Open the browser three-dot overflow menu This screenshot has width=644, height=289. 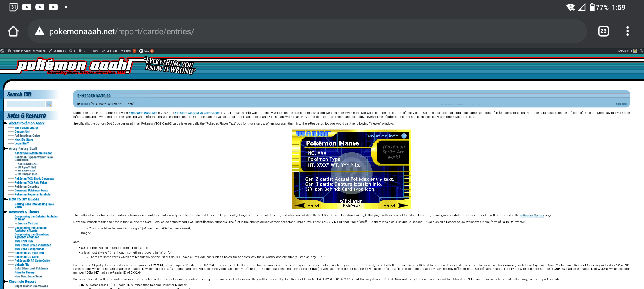click(627, 31)
